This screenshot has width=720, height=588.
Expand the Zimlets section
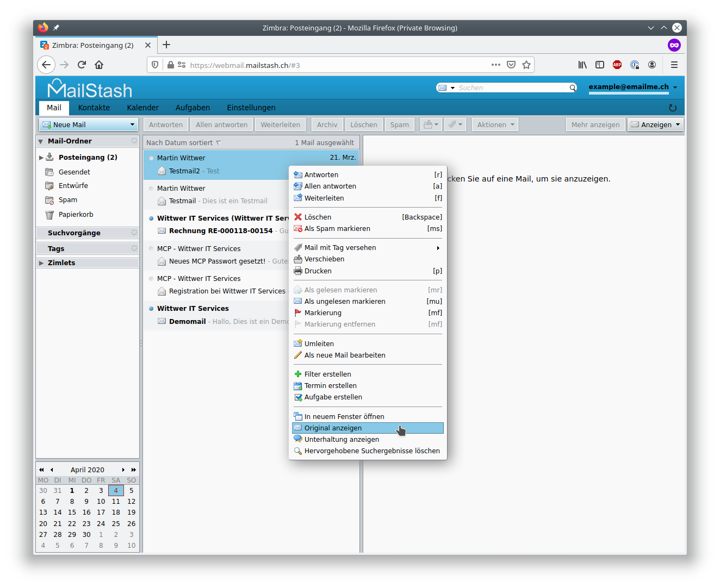tap(41, 263)
